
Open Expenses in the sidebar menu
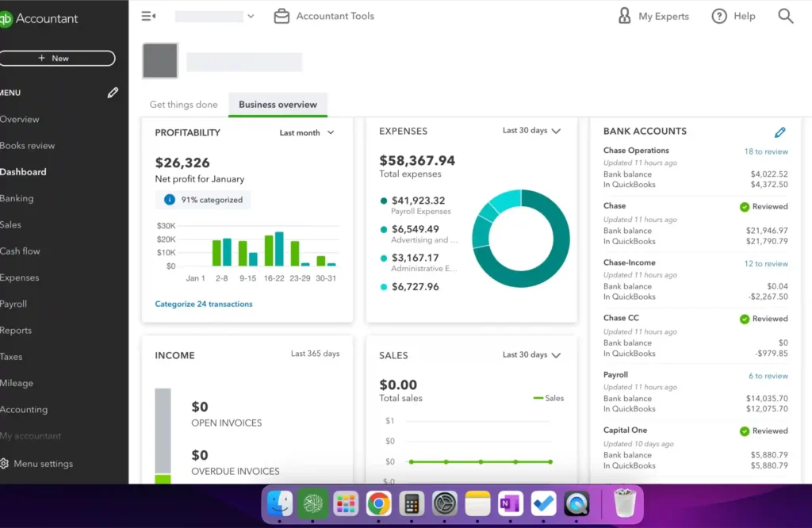20,277
